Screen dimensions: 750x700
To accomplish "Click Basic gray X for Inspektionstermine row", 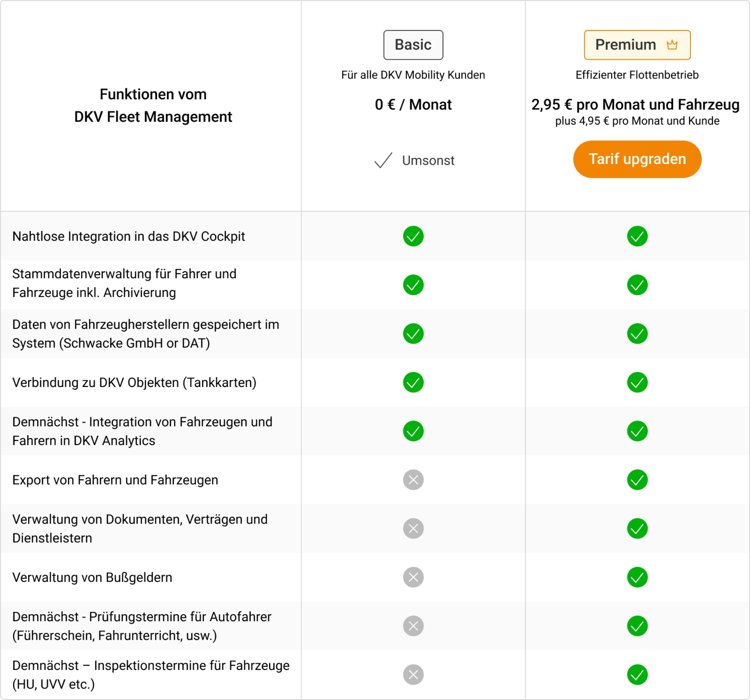I will tap(413, 675).
